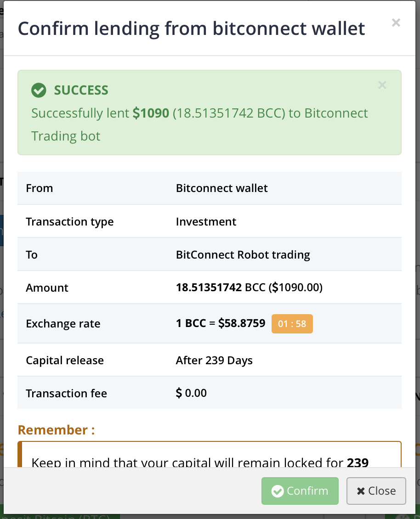Click the '1 BCC = $58.8759' rate

click(x=221, y=323)
